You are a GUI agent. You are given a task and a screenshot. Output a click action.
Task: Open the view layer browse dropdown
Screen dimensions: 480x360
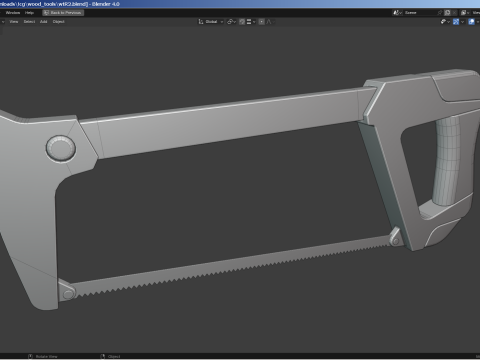pos(465,13)
